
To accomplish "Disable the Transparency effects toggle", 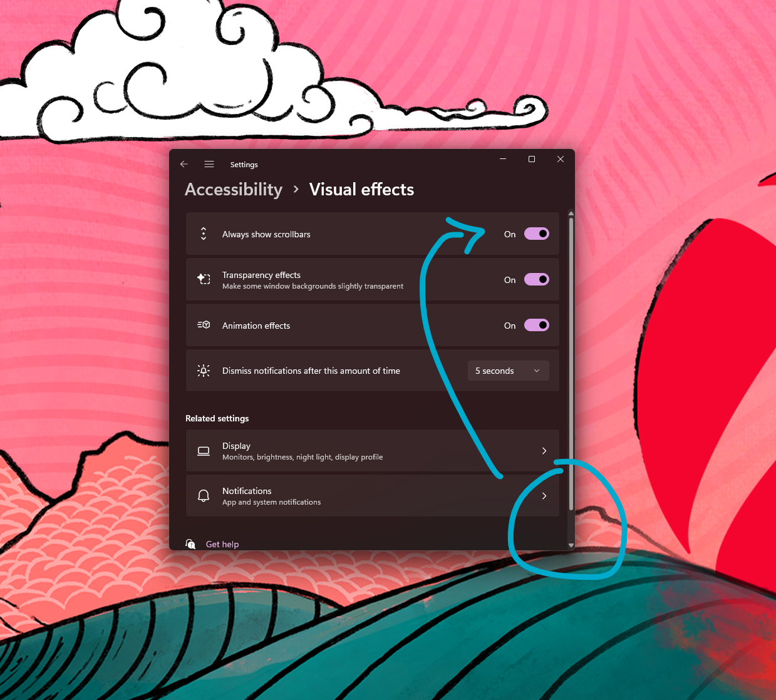I will (x=536, y=279).
